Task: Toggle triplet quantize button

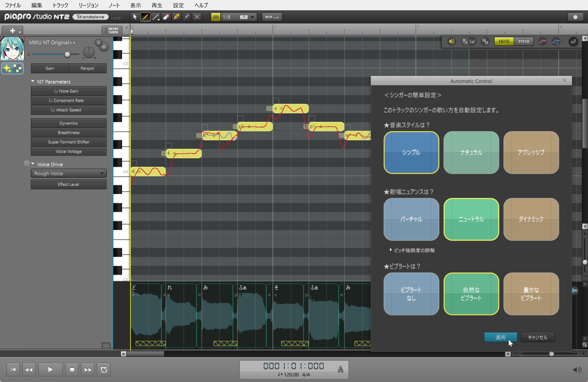Action: tap(243, 17)
